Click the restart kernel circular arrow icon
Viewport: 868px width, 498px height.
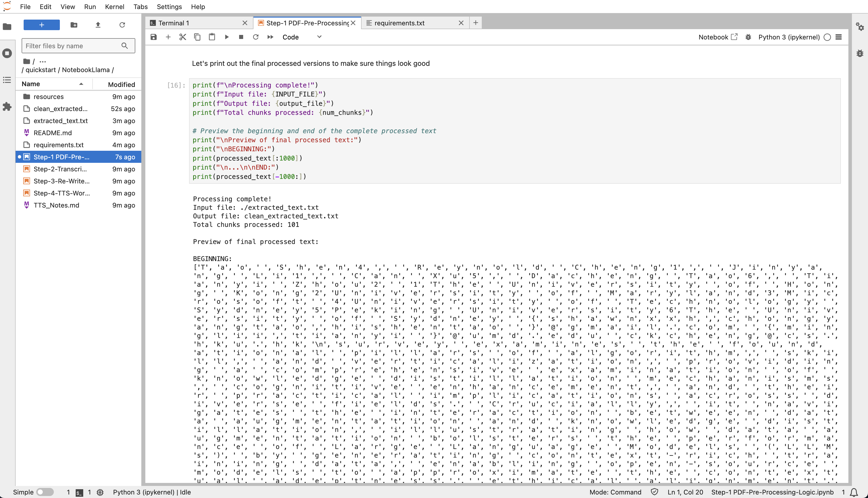click(x=256, y=37)
